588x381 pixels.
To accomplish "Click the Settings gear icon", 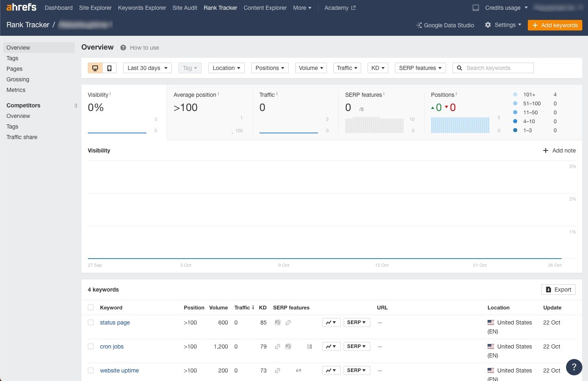I will click(488, 25).
